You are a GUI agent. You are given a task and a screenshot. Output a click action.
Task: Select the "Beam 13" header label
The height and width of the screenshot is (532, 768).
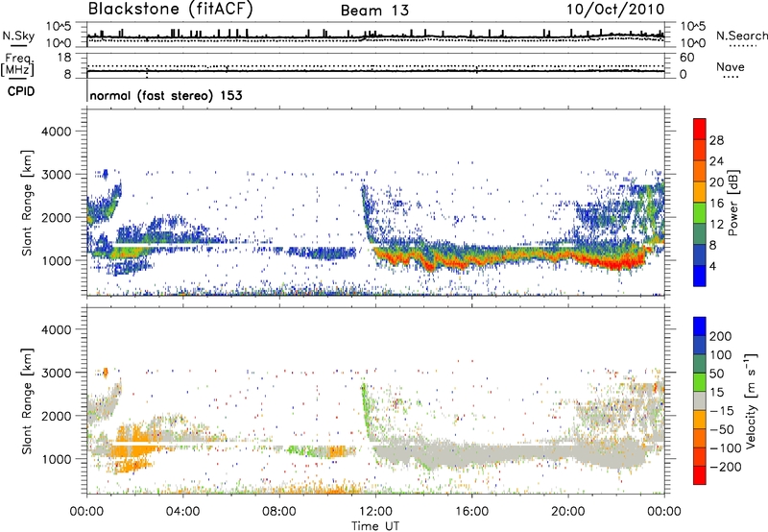[x=374, y=11]
